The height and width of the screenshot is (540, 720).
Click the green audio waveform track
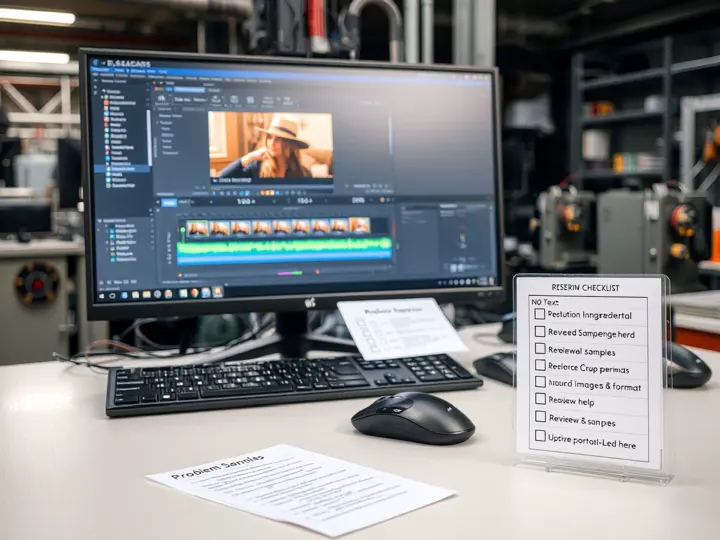284,246
